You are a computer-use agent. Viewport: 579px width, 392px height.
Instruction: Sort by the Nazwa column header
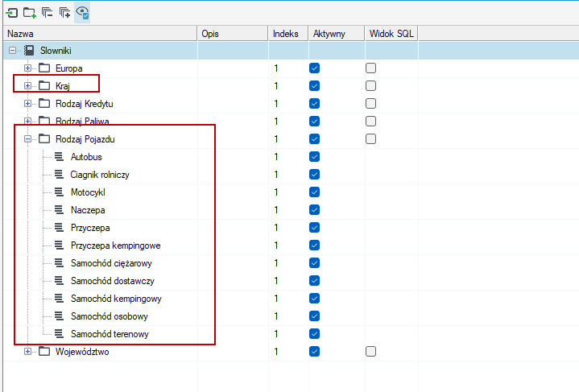pos(100,34)
